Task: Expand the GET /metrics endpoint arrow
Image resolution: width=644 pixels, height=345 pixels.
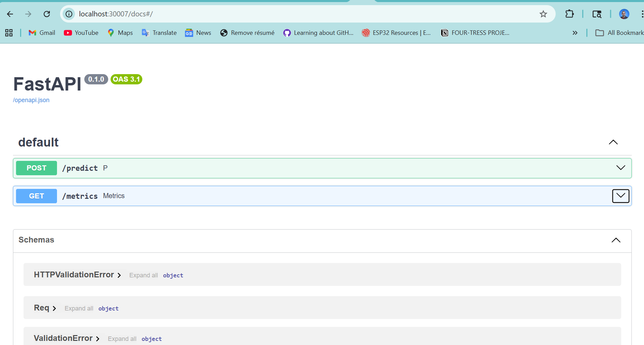Action: (620, 196)
